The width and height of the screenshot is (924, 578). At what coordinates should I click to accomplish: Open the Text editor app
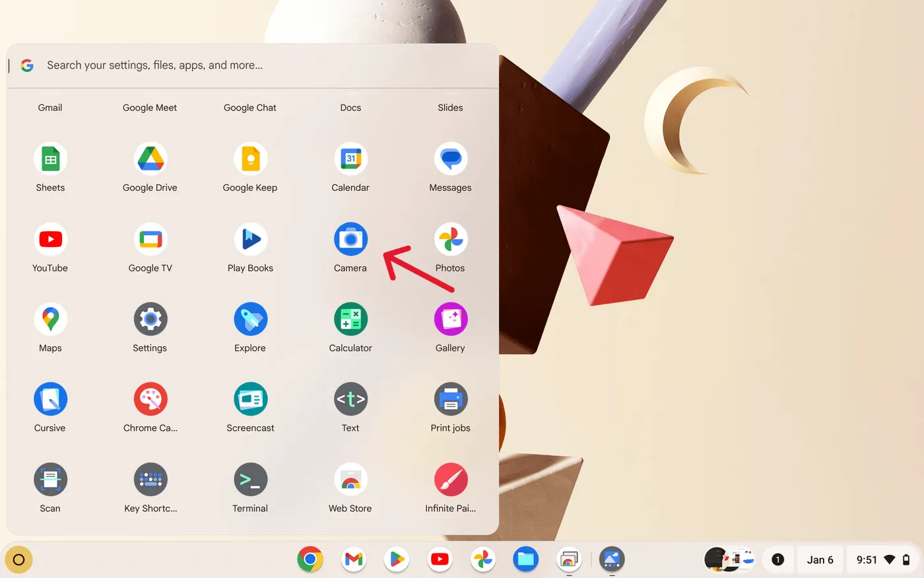350,399
